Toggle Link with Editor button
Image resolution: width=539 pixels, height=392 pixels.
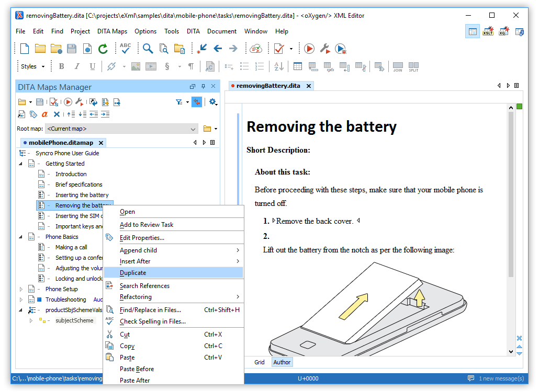(x=197, y=102)
